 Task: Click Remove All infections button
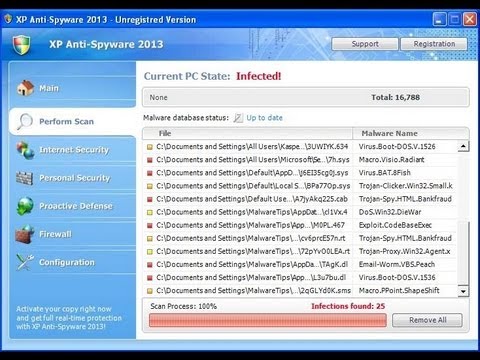pyautogui.click(x=427, y=320)
